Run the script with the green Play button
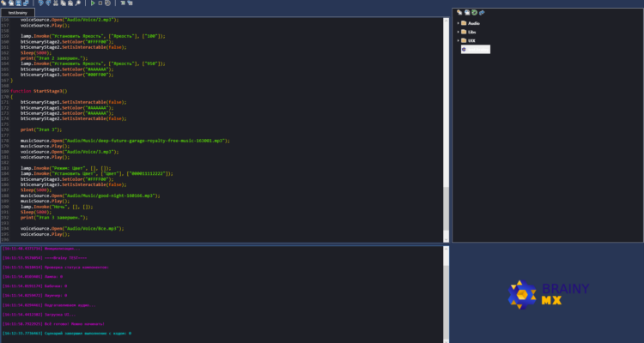The height and width of the screenshot is (343, 644). [x=93, y=3]
